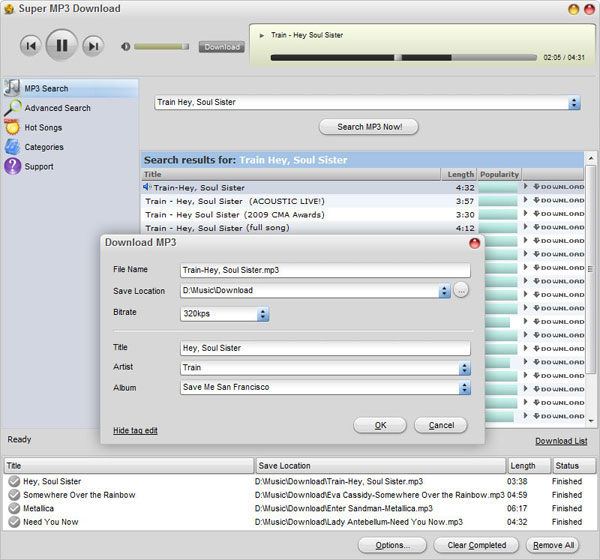Browse for save location folder
Image resolution: width=600 pixels, height=560 pixels.
461,291
